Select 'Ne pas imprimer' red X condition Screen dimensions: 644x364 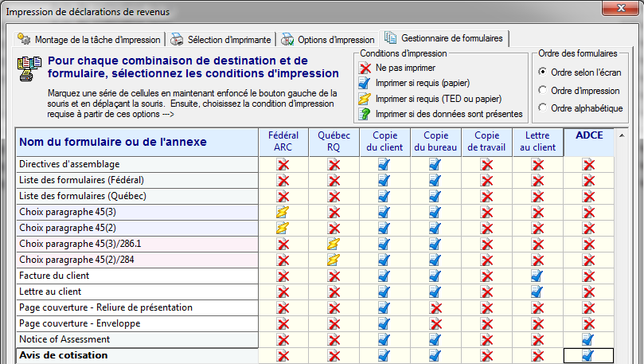pos(366,68)
